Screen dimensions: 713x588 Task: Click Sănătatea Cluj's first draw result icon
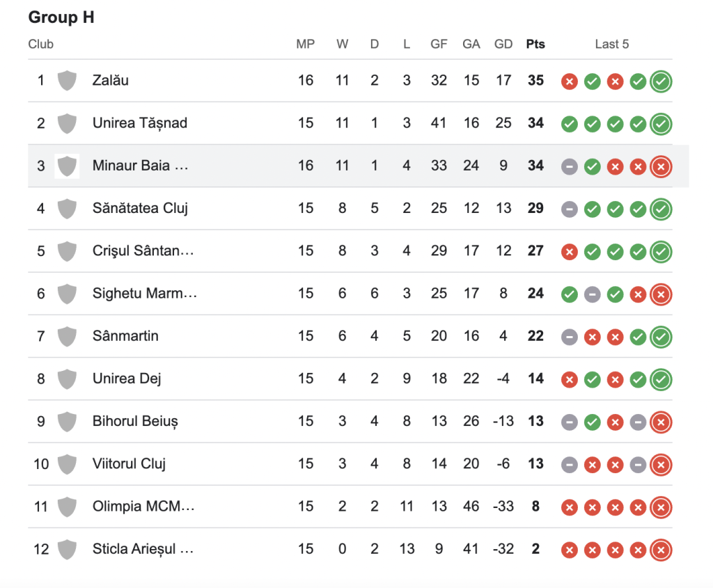570,209
